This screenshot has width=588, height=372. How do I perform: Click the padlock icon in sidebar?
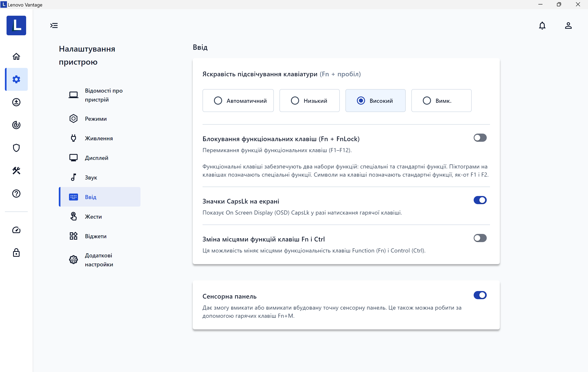pyautogui.click(x=16, y=253)
